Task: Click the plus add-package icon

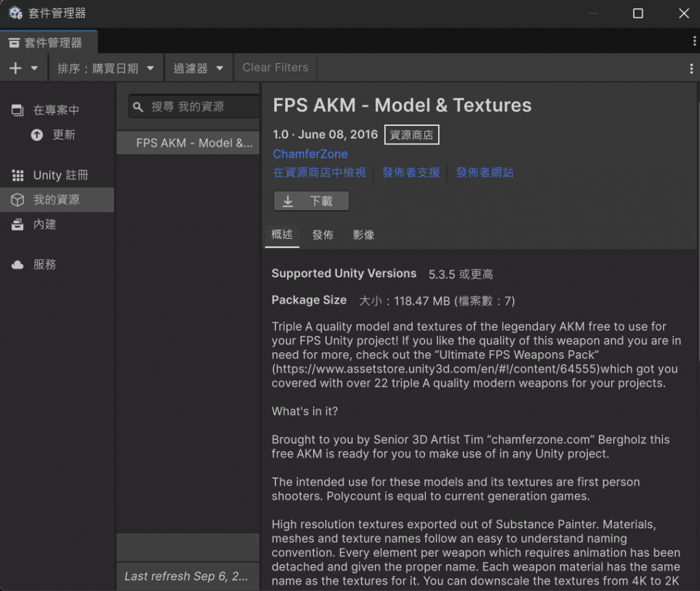Action: [16, 68]
